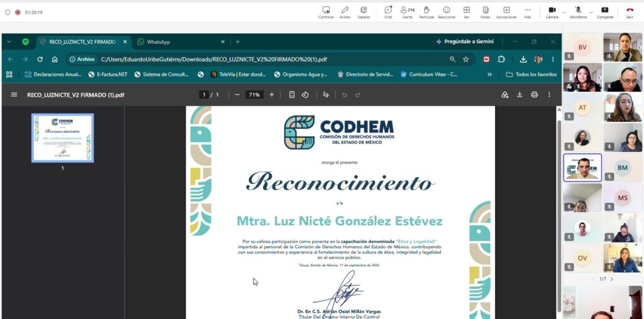Open Todos los favoritos folder

531,74
